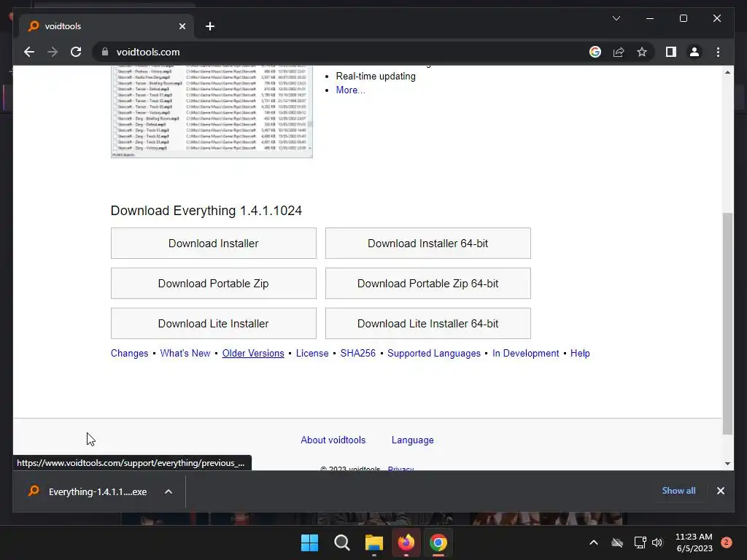Open Chrome's three-dot menu

[718, 52]
